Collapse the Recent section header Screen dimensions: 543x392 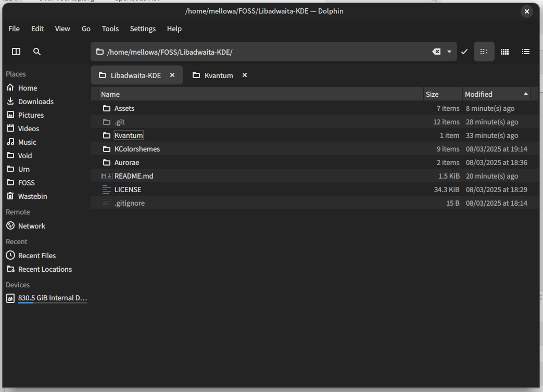pyautogui.click(x=16, y=242)
